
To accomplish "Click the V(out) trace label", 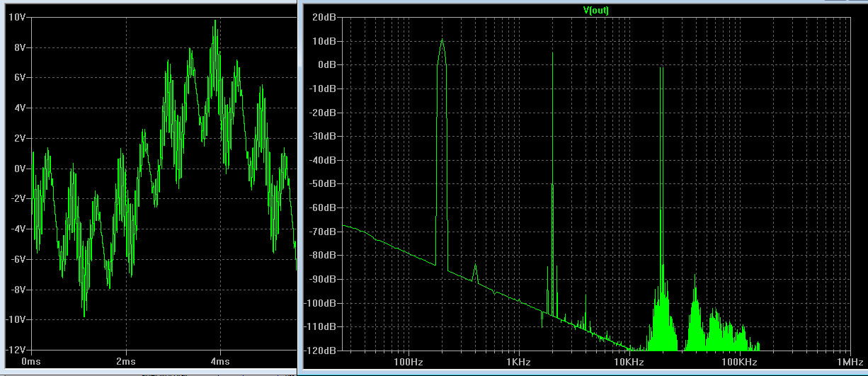I will point(595,10).
